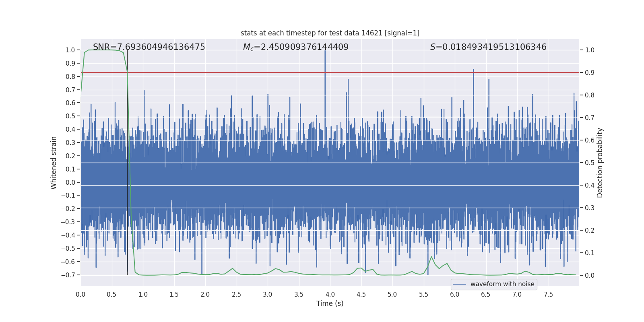
Task: Click the 'Detection probability' right axis label
Action: pos(600,163)
